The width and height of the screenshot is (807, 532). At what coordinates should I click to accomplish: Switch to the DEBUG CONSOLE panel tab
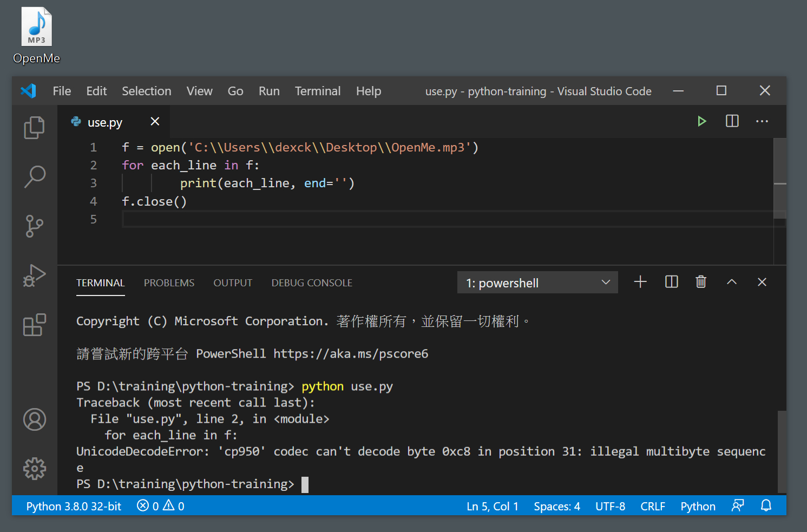pyautogui.click(x=312, y=283)
